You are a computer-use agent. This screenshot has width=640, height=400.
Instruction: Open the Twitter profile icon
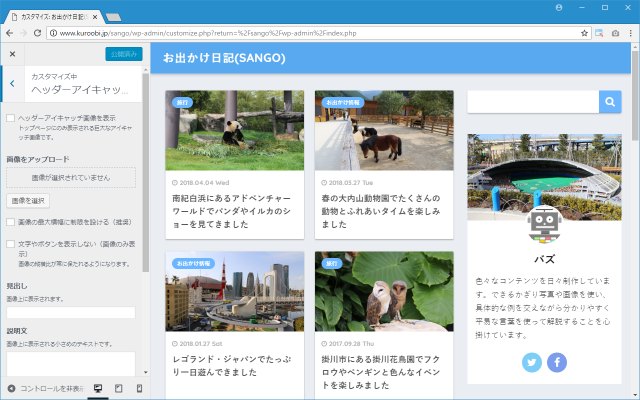click(x=532, y=362)
